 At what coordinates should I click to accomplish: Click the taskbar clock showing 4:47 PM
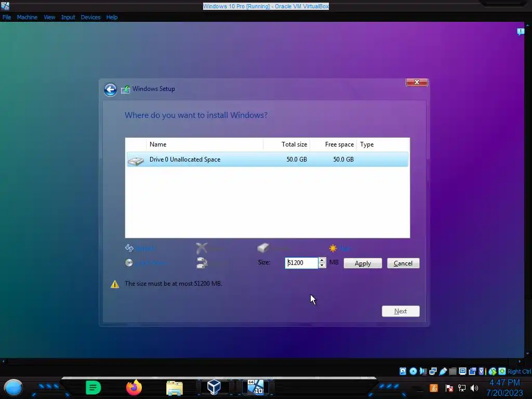click(x=504, y=383)
